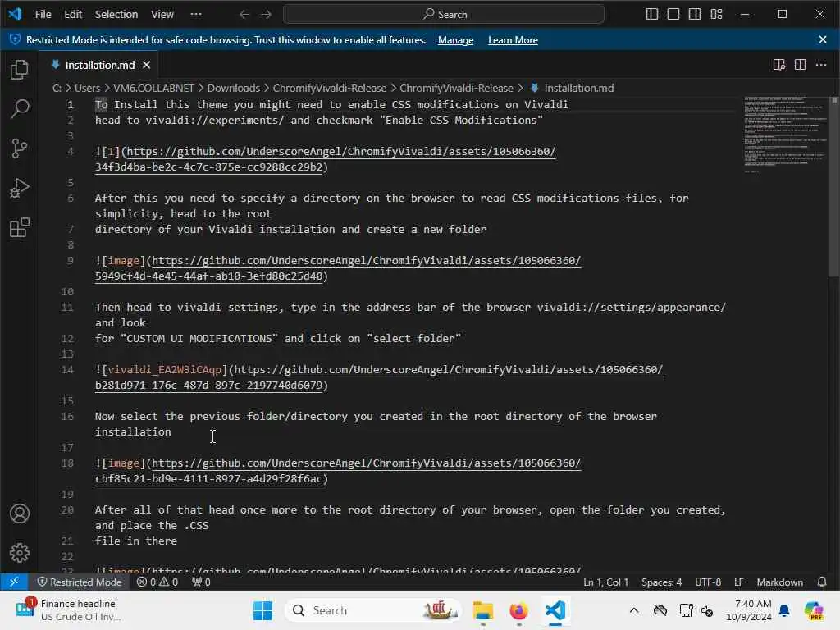Change language mode Markdown
The image size is (840, 630).
click(779, 582)
